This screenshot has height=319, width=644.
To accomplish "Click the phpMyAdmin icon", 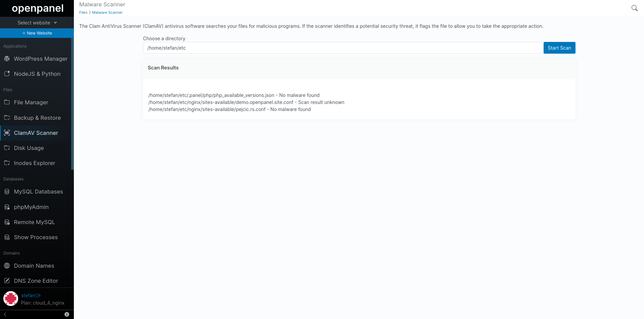I will click(7, 207).
